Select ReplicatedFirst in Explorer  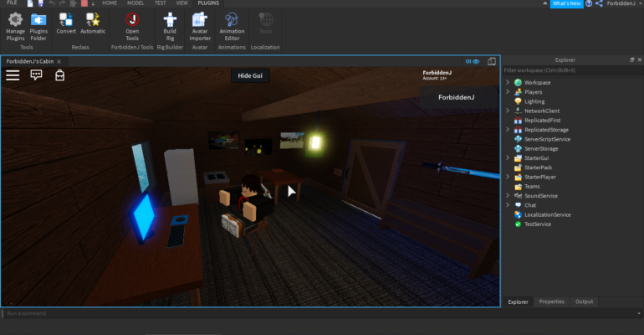pos(542,121)
